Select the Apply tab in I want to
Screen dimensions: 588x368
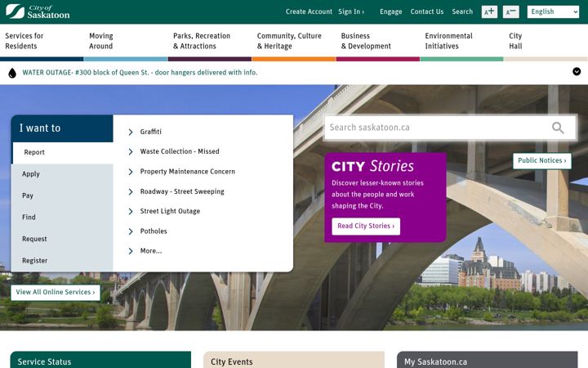(x=63, y=174)
